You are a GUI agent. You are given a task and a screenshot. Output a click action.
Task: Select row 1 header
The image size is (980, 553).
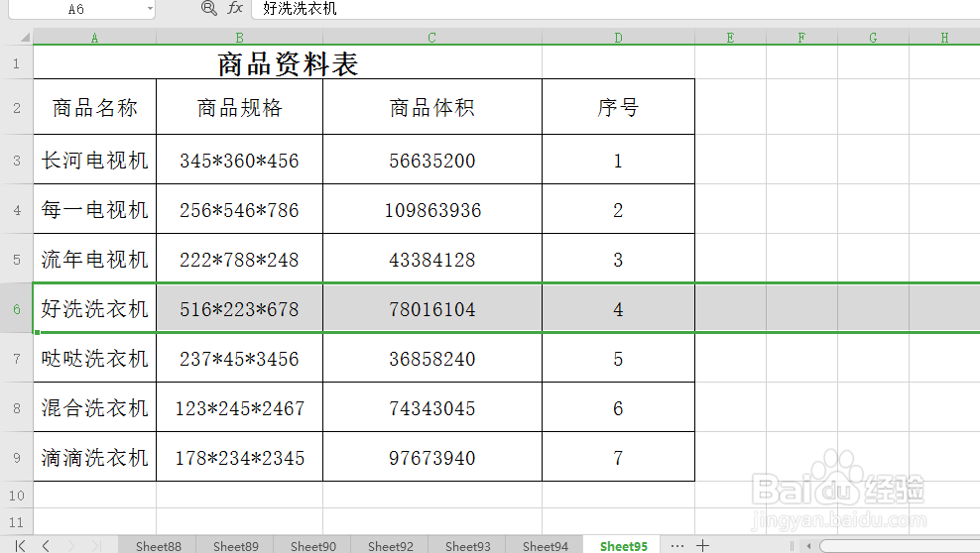pos(16,62)
